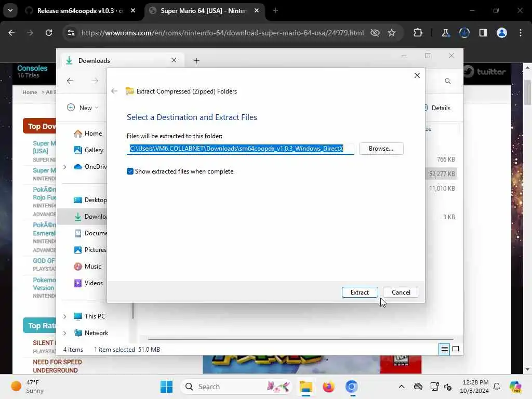Screen dimensions: 532x399
Task: Click Consoles link on wowroms page
Action: pyautogui.click(x=32, y=68)
